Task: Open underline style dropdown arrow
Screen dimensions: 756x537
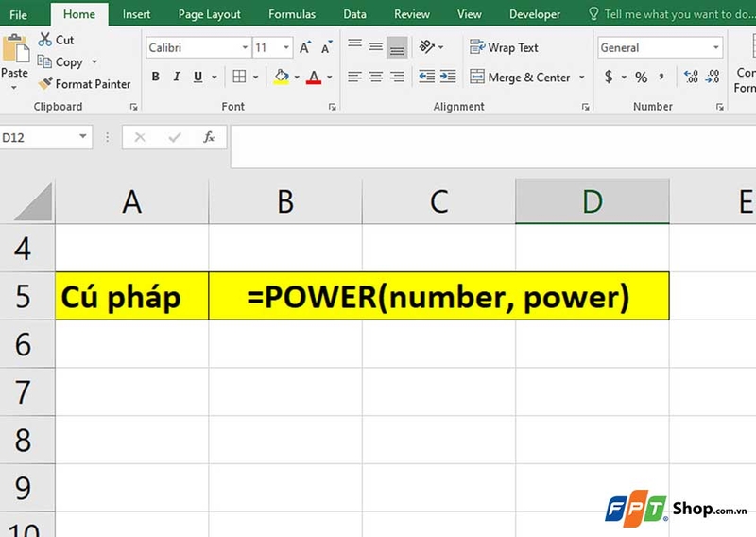Action: tap(215, 77)
